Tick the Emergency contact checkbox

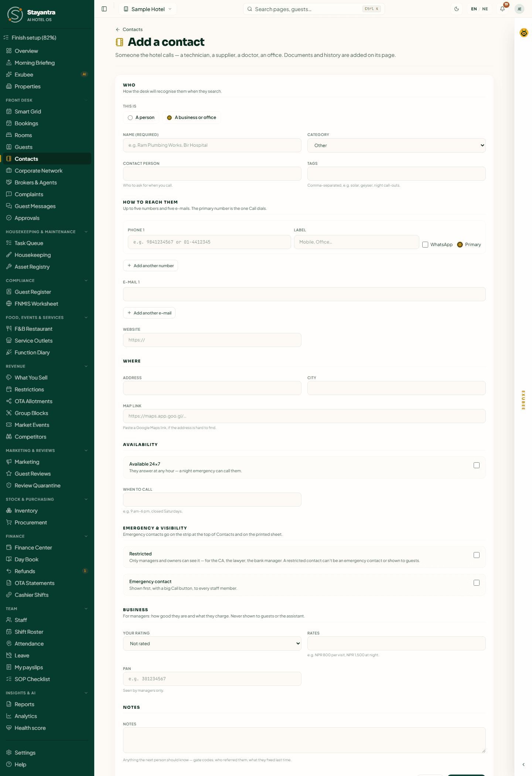(x=477, y=583)
